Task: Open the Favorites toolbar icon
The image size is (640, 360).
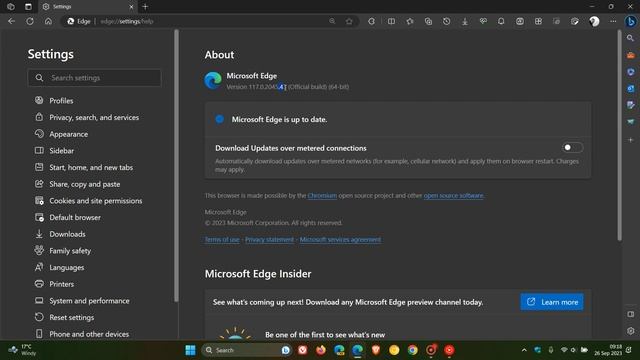Action: [x=410, y=21]
